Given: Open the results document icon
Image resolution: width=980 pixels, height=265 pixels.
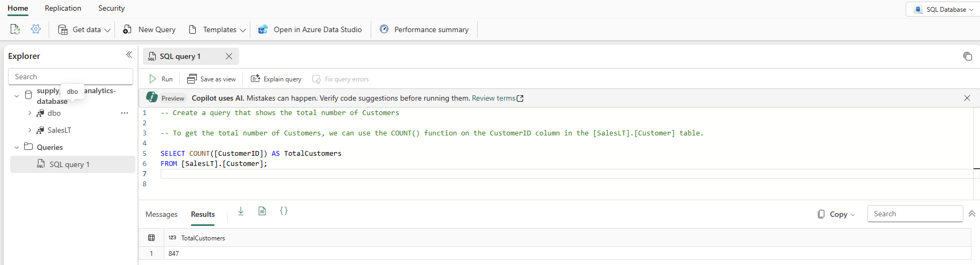Looking at the screenshot, I should point(262,211).
